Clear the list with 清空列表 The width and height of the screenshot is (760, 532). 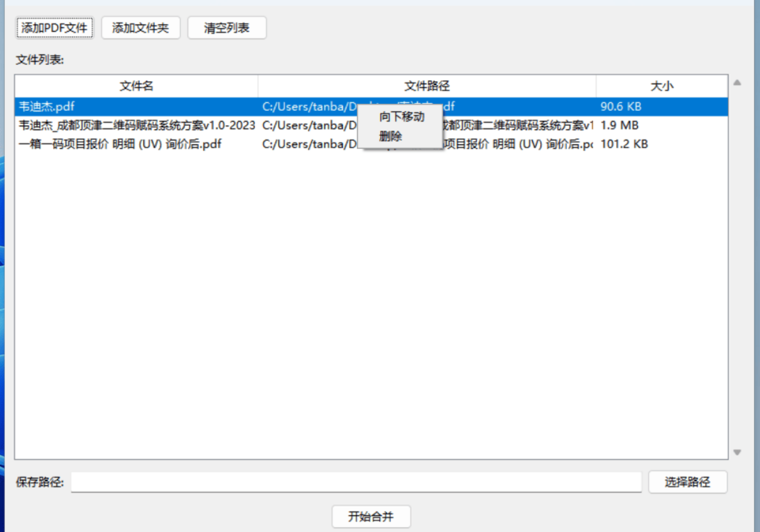pos(227,28)
